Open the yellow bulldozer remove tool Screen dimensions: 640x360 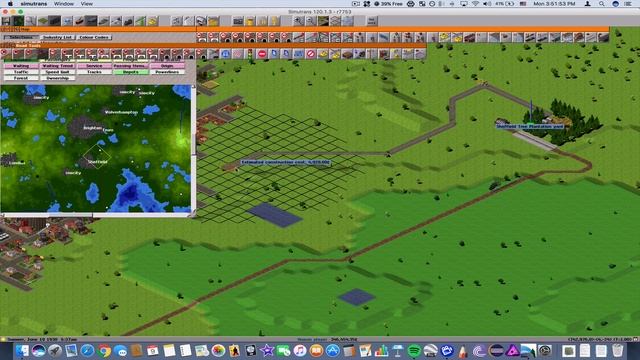coord(153,21)
